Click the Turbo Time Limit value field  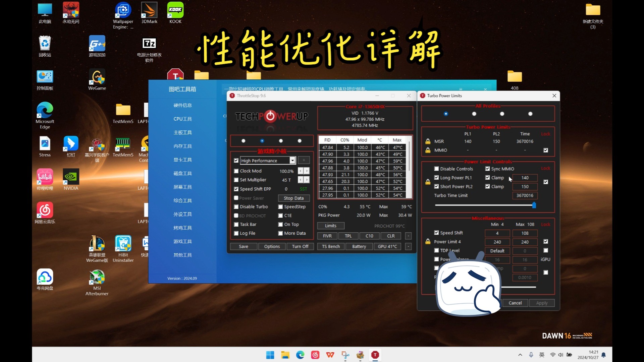coord(525,195)
